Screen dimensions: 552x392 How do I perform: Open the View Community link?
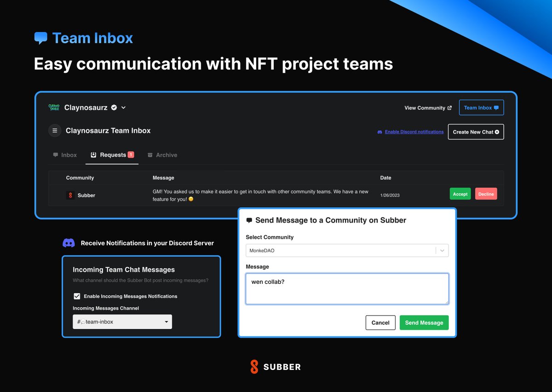click(428, 108)
